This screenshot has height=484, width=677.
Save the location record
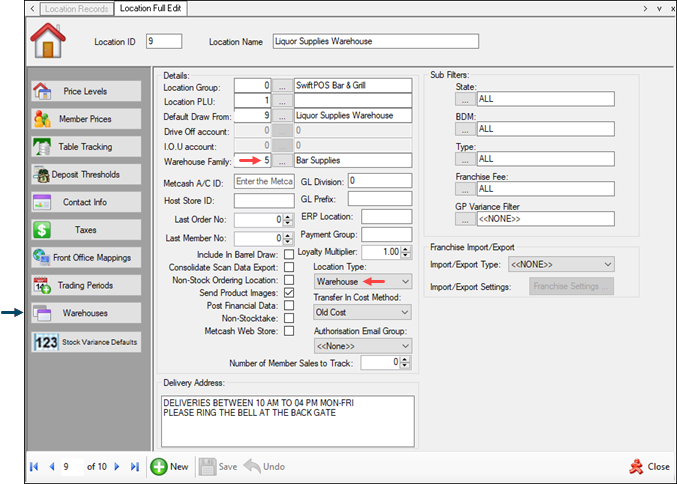(218, 467)
